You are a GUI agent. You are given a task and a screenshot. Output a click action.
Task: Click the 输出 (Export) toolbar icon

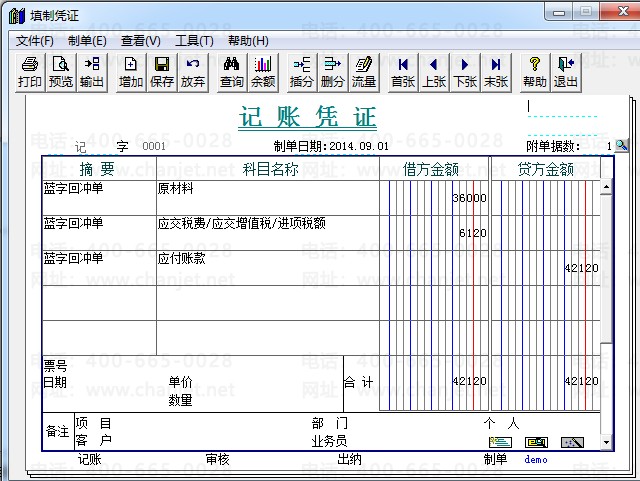click(92, 72)
